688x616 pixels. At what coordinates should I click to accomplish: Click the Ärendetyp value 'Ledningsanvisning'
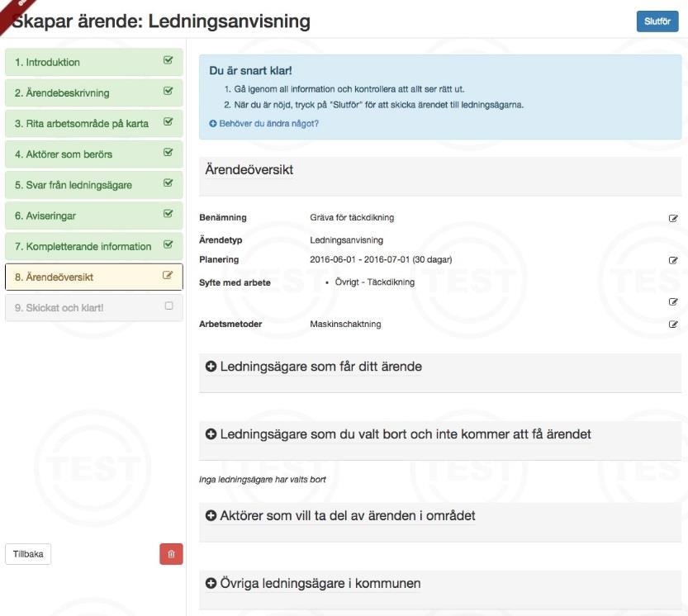click(346, 240)
